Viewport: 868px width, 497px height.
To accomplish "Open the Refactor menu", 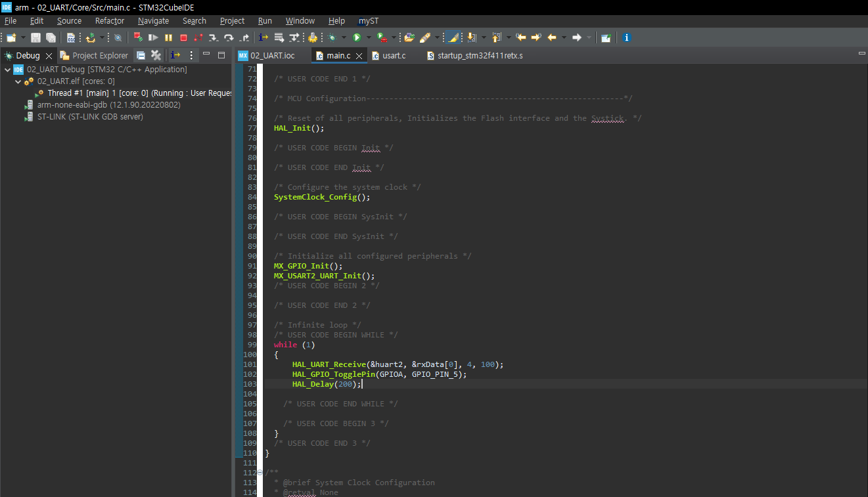I will [x=109, y=21].
